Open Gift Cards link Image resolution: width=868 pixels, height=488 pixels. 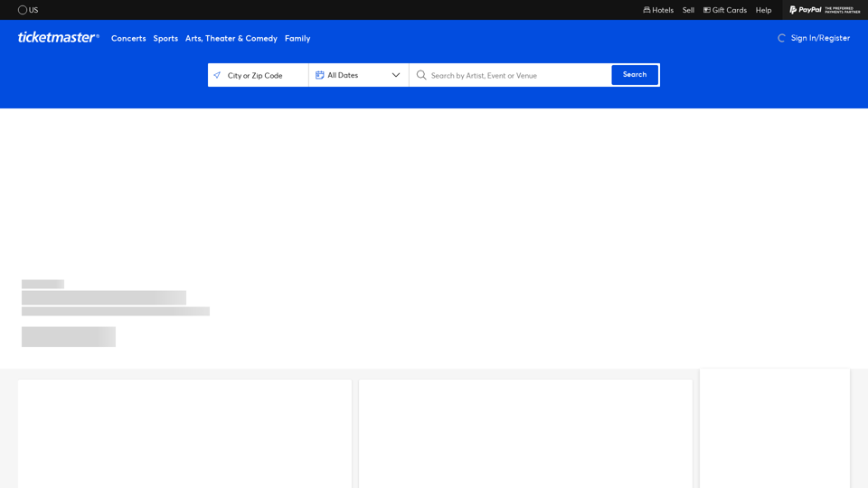[724, 10]
